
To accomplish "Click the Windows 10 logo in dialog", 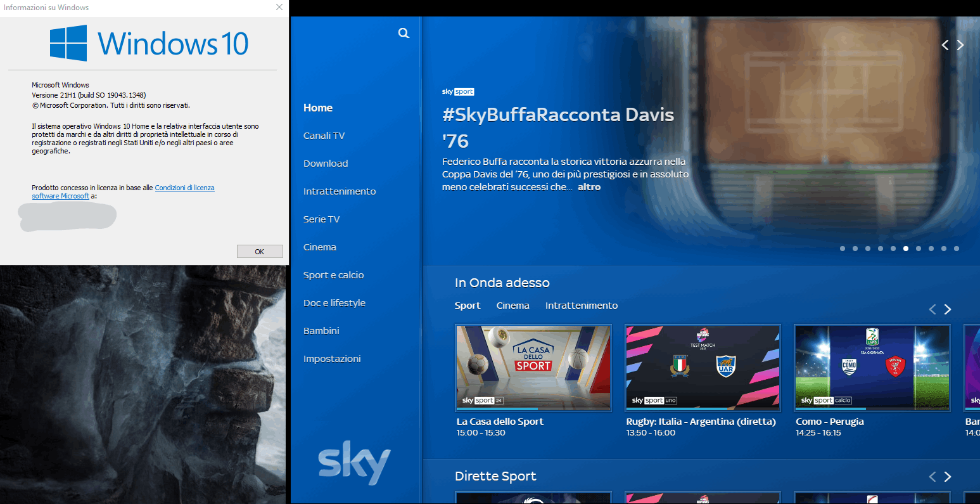I will point(150,43).
